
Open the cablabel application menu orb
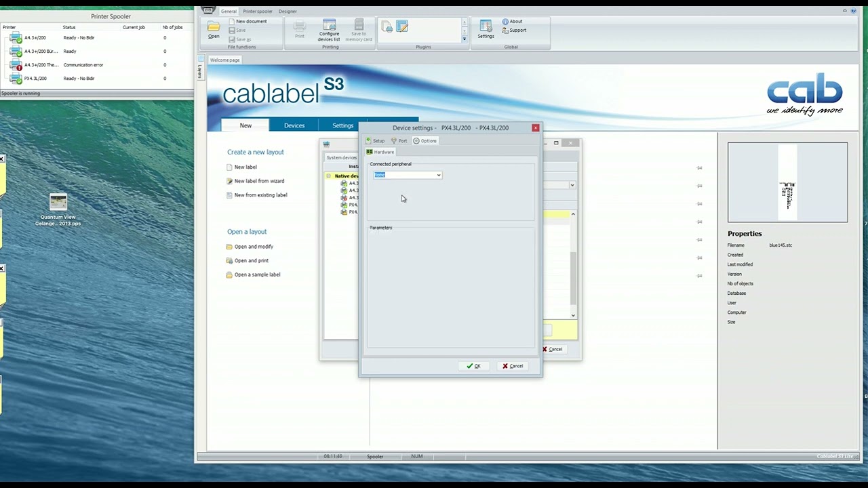(x=208, y=10)
